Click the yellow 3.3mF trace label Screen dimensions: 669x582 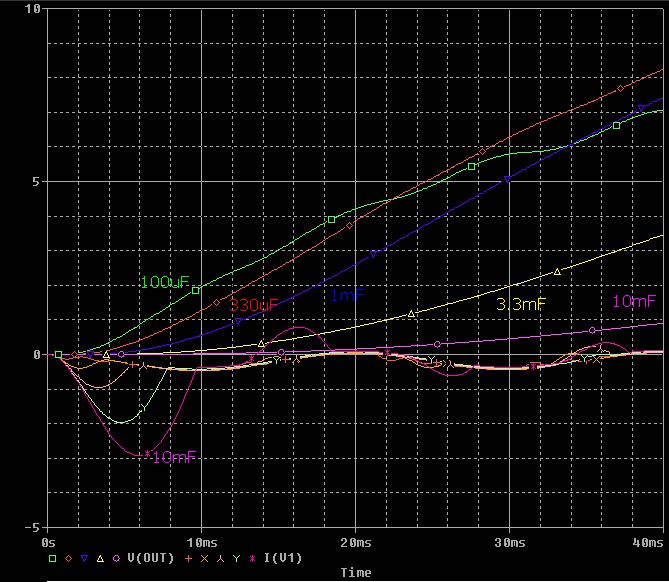click(x=521, y=304)
